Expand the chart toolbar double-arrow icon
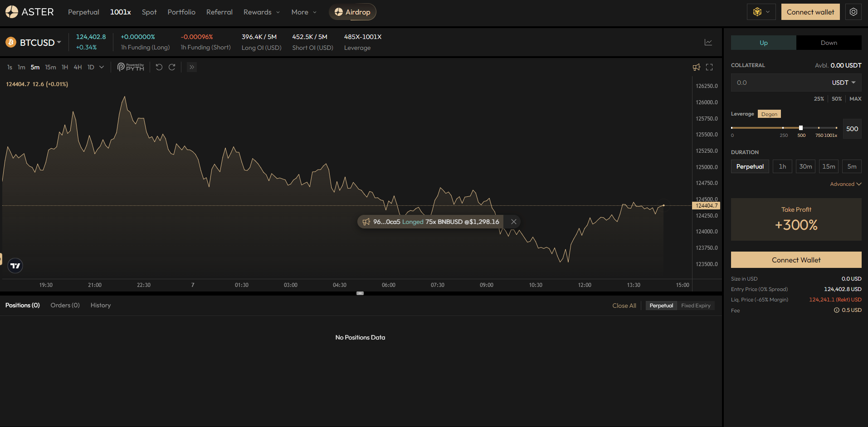This screenshot has width=868, height=427. [x=192, y=67]
